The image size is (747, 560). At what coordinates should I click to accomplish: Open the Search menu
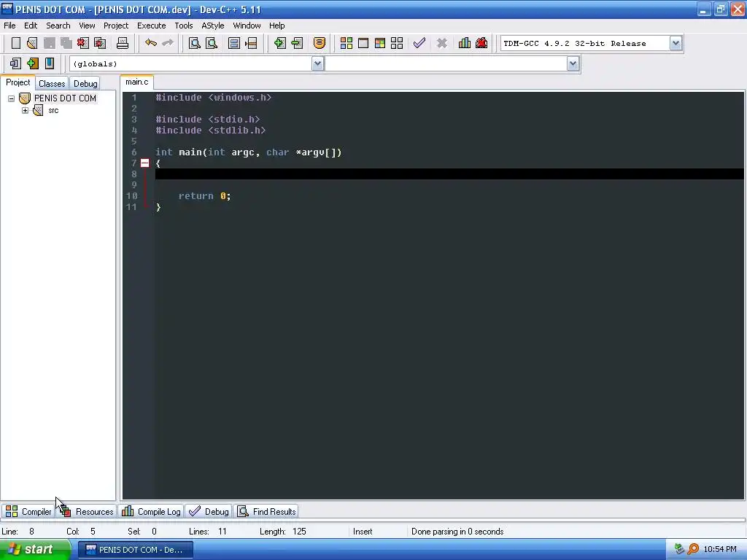tap(58, 26)
